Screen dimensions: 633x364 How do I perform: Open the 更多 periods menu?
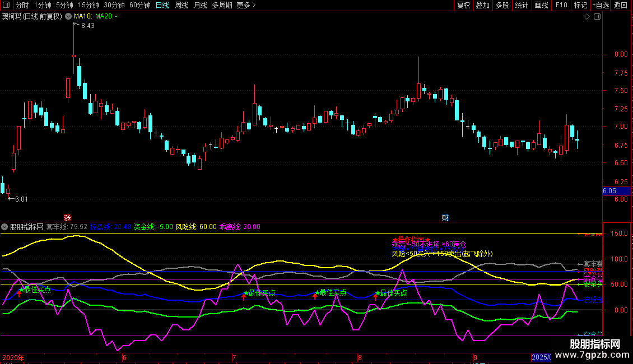tap(246, 6)
